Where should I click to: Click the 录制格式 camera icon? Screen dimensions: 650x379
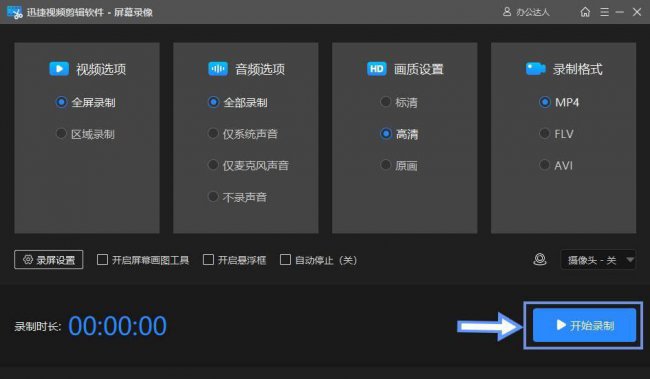pyautogui.click(x=535, y=68)
